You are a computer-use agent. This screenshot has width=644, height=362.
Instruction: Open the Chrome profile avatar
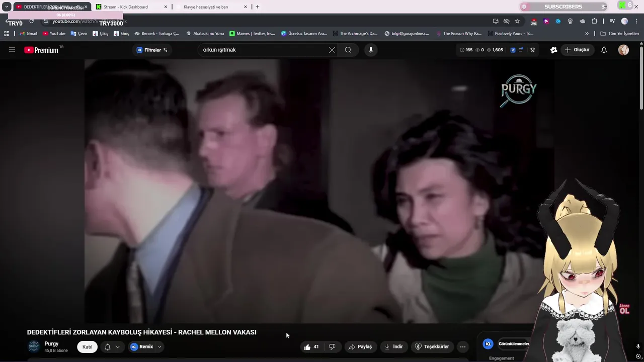(x=624, y=21)
